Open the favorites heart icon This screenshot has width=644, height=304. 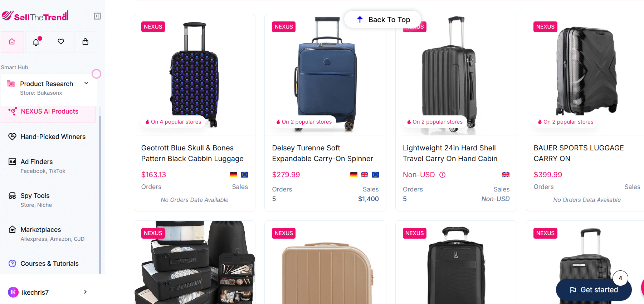tap(61, 42)
